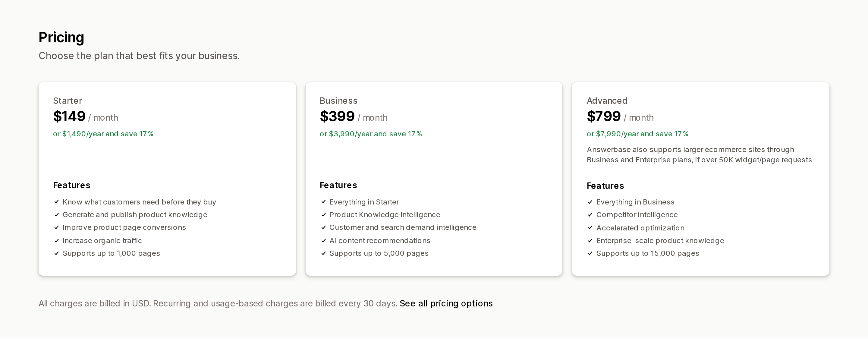
Task: Click checkmark next to AI content recommendations
Action: coord(323,240)
